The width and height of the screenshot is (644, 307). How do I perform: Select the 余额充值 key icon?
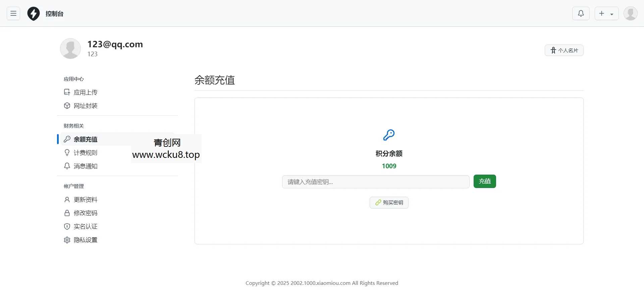tap(67, 139)
